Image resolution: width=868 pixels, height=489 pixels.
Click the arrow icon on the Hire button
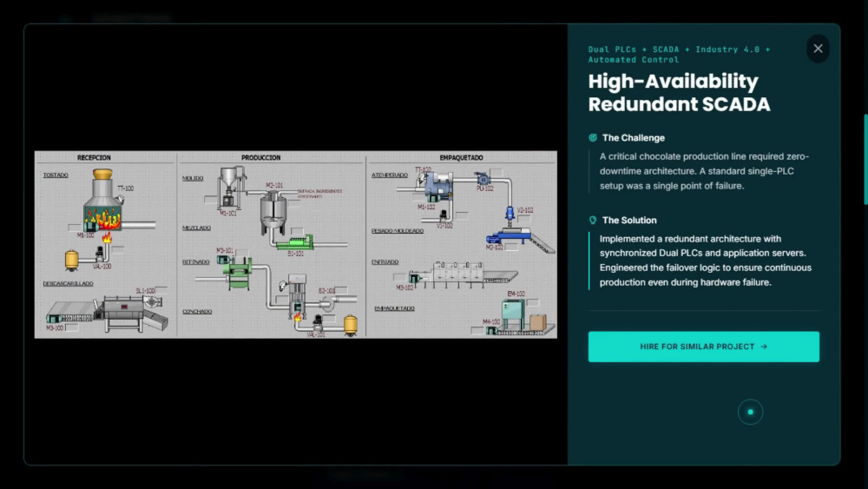[764, 347]
